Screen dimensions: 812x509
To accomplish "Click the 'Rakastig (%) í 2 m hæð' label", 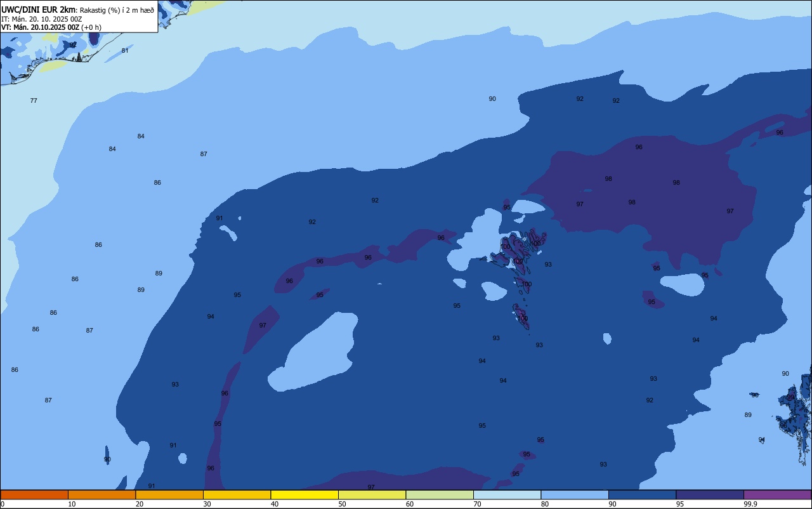I will pyautogui.click(x=117, y=10).
